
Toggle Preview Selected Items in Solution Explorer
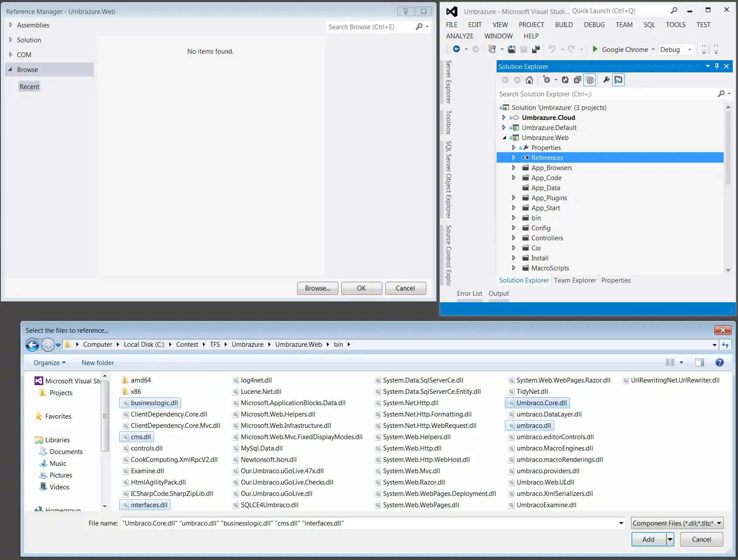[618, 80]
